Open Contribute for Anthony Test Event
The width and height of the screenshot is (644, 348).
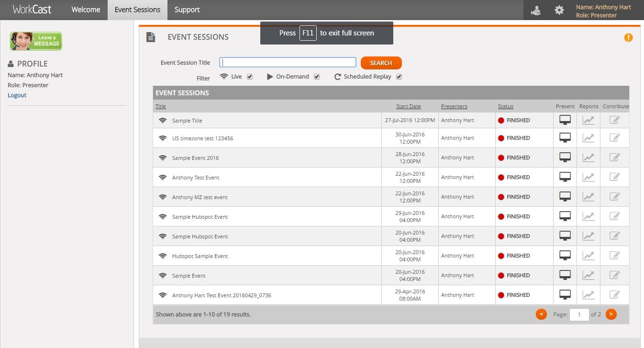[x=615, y=177]
